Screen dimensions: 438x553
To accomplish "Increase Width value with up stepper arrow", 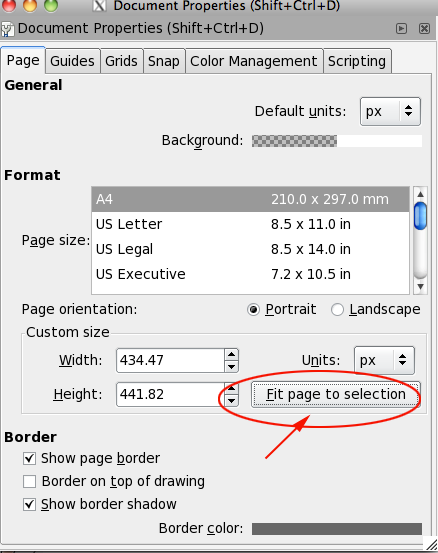I will pos(231,354).
